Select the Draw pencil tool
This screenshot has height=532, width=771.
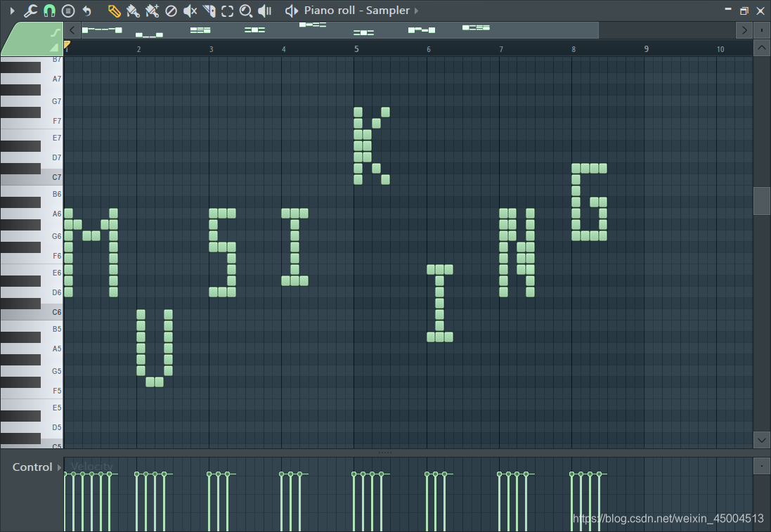(114, 11)
